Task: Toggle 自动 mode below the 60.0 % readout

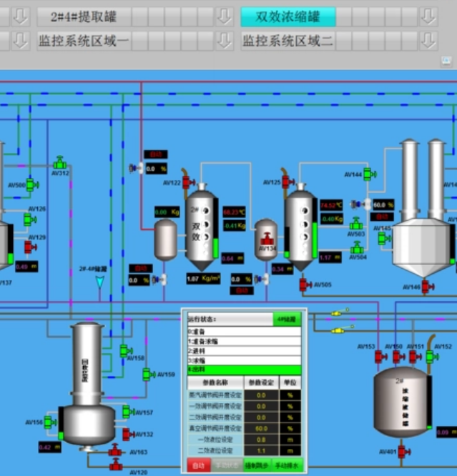Action: point(382,217)
